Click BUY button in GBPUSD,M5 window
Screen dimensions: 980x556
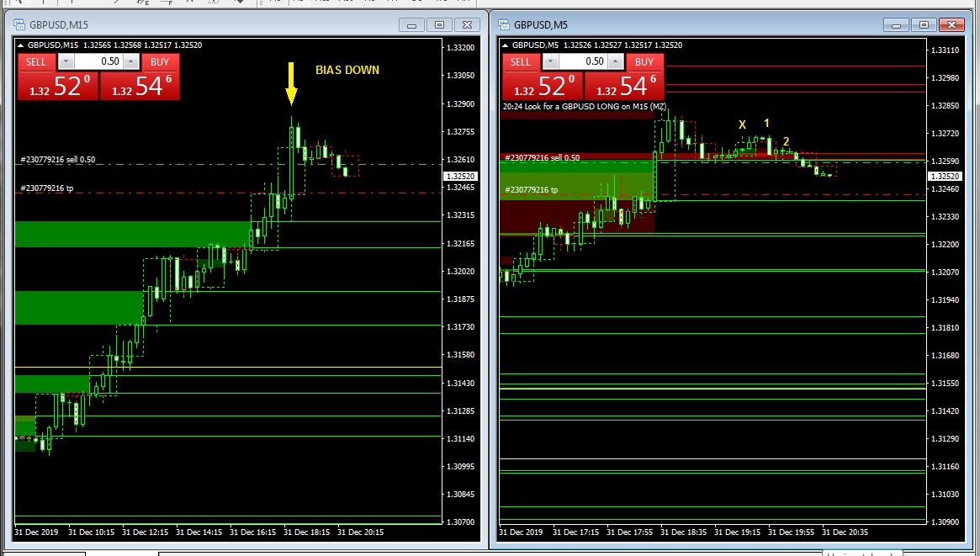click(644, 62)
